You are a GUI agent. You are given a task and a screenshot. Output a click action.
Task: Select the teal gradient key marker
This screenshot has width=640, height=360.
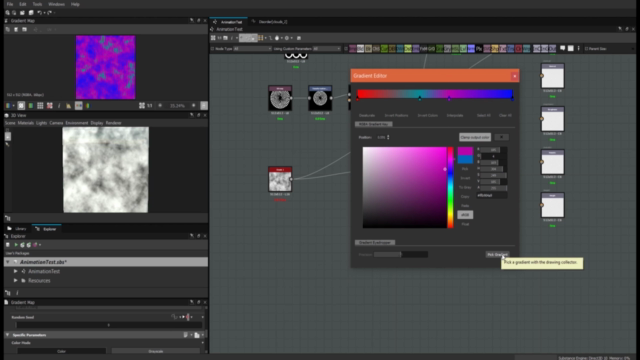[x=420, y=98]
